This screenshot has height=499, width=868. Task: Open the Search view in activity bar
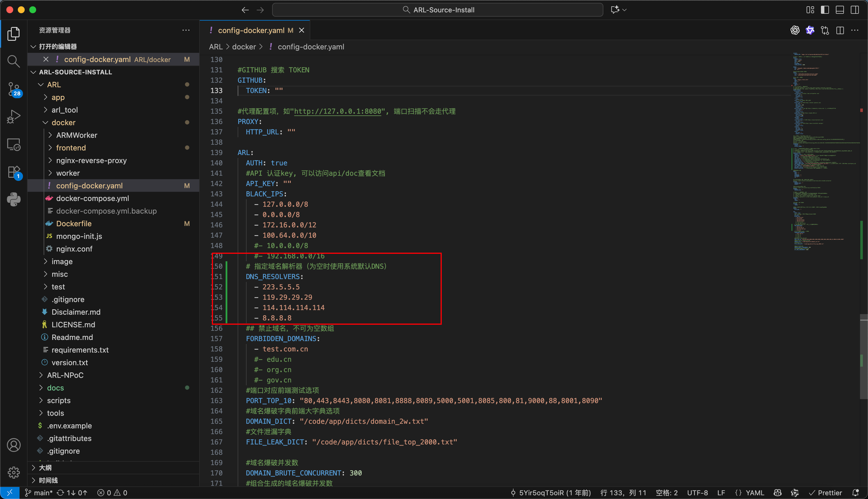pyautogui.click(x=13, y=61)
